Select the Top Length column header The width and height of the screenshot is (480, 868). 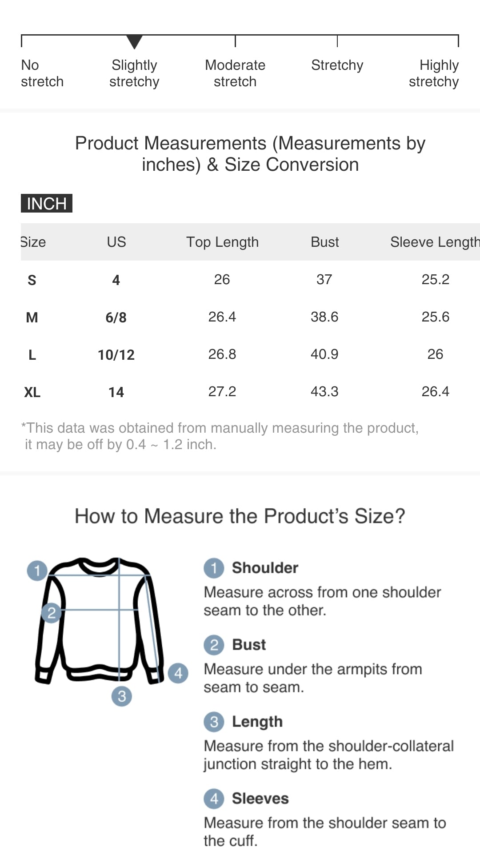222,242
